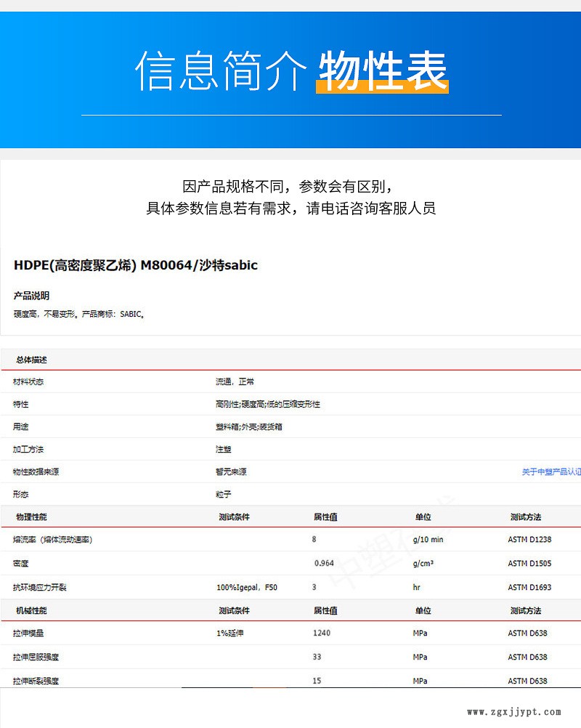This screenshot has width=581, height=728.
Task: Click the value 注塑
Action: point(223,450)
